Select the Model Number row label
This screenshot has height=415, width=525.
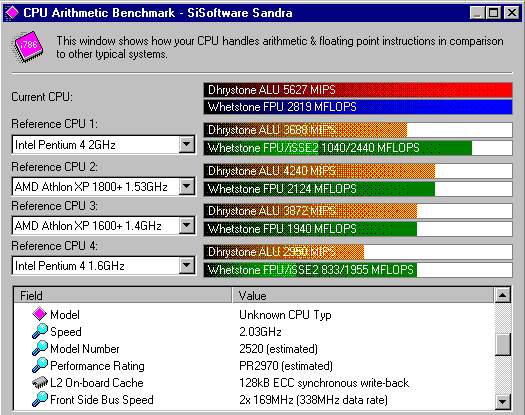85,349
